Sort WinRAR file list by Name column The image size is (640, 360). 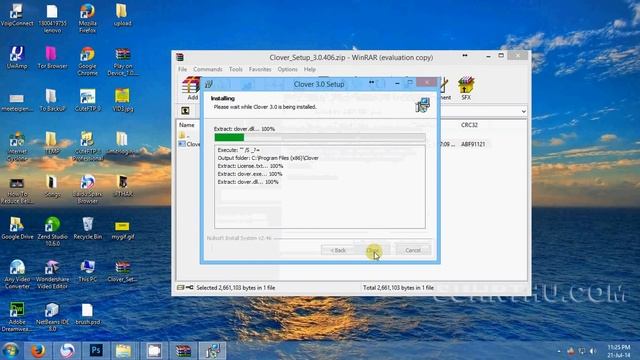(187, 125)
